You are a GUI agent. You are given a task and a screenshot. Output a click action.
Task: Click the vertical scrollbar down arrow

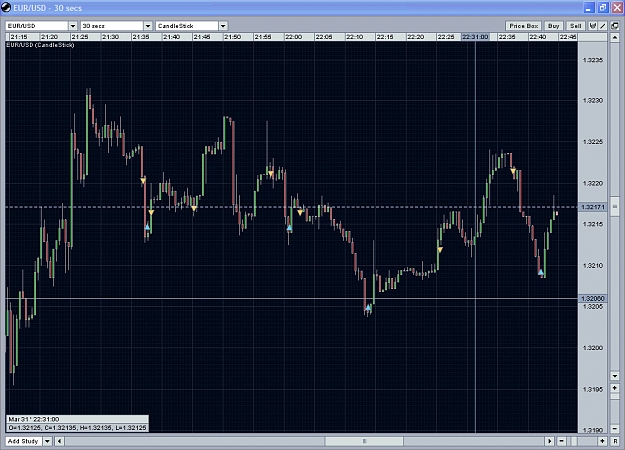tap(615, 376)
